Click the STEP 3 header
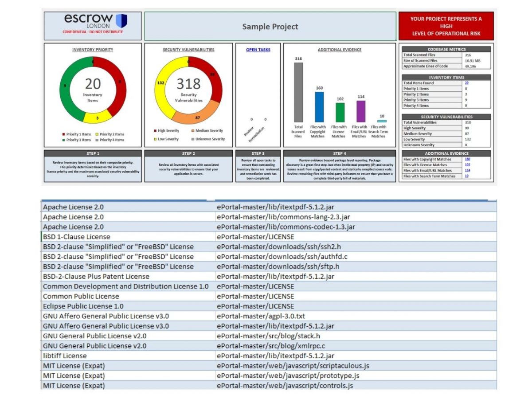Image resolution: width=532 pixels, height=399 pixels. pos(258,153)
